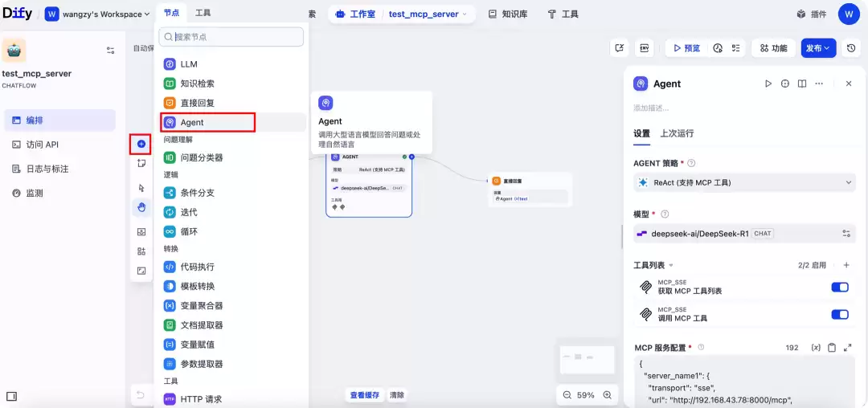Switch to the 上次运行 tab
868x408 pixels.
677,133
